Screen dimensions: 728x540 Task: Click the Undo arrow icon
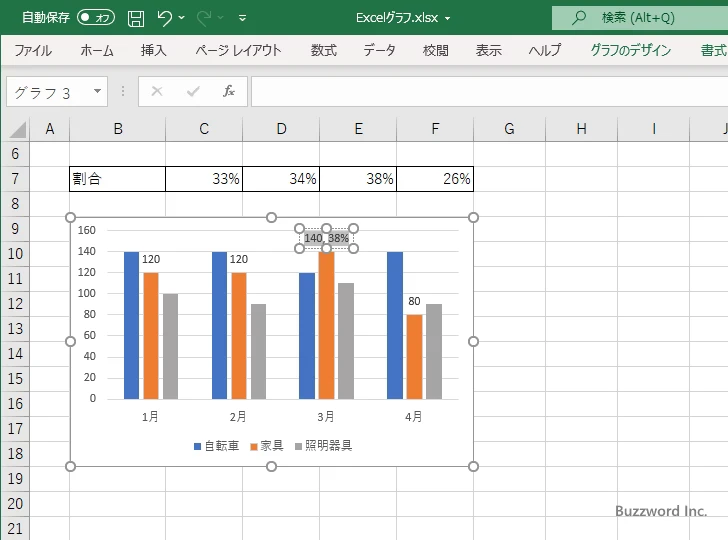(x=164, y=18)
